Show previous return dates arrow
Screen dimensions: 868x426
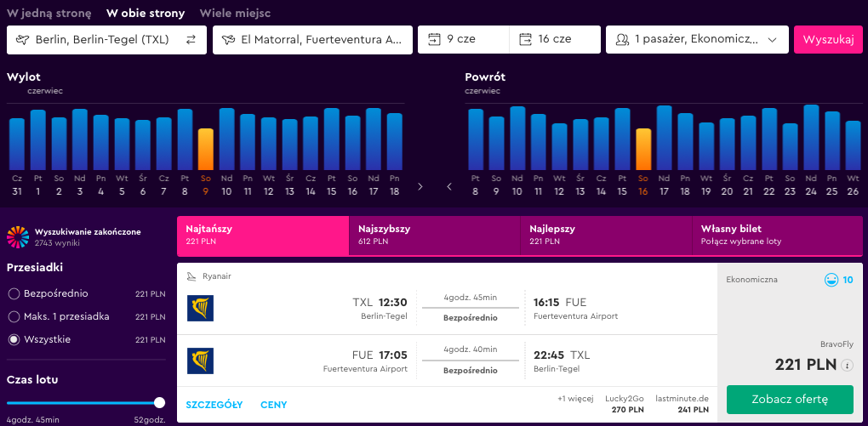point(449,186)
